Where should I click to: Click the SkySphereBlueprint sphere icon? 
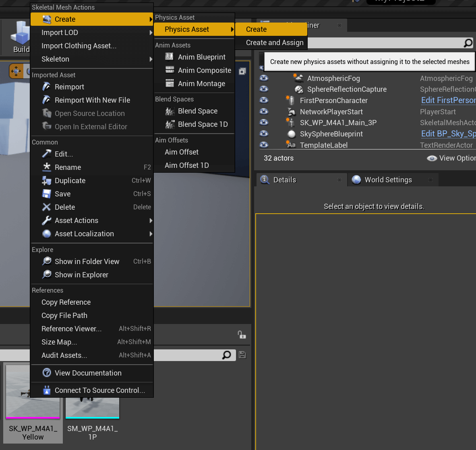tap(292, 134)
